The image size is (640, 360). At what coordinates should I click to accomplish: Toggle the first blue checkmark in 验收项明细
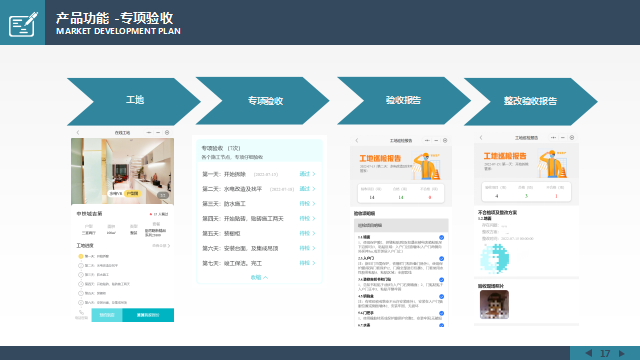click(441, 238)
